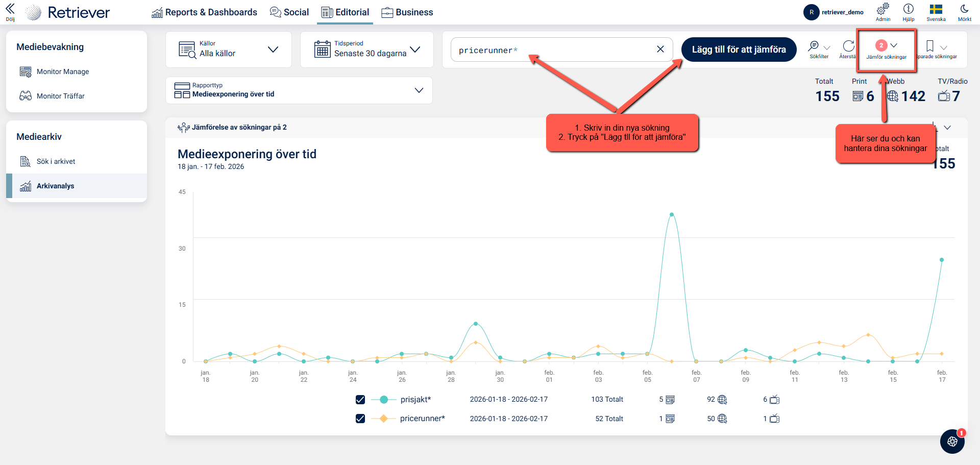
Task: Click Lägg till för att jämföra button
Action: (739, 50)
